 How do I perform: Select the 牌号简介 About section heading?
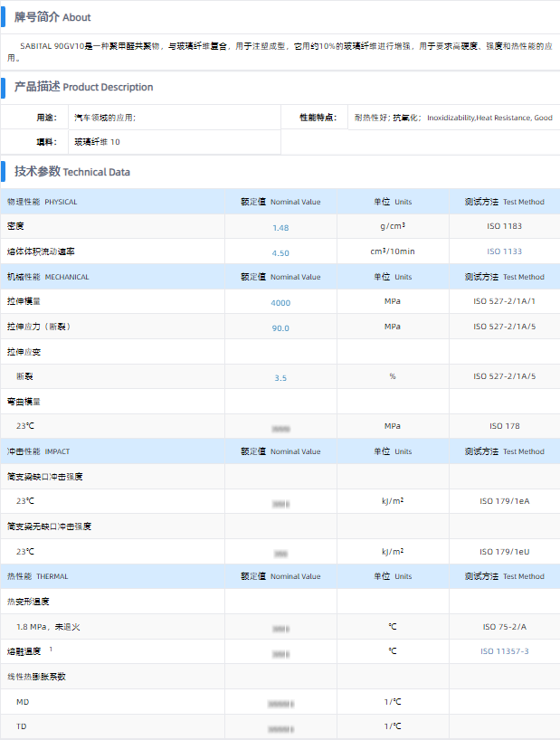click(52, 17)
